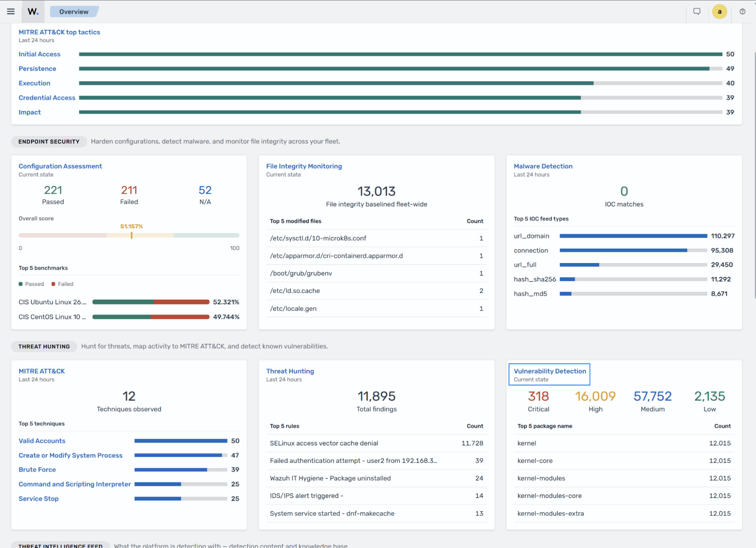This screenshot has width=756, height=548.
Task: Click the hash_sha256 IOC feed row
Action: pos(624,279)
